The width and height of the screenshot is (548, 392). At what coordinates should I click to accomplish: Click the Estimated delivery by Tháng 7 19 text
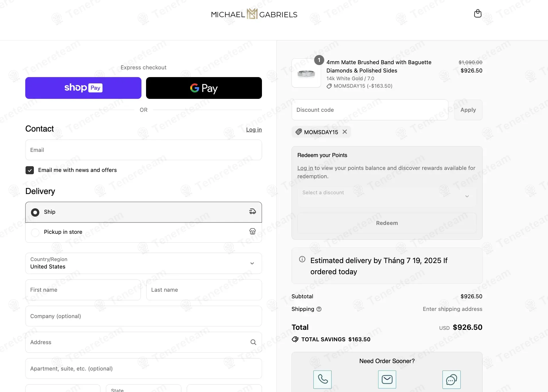[x=379, y=266]
